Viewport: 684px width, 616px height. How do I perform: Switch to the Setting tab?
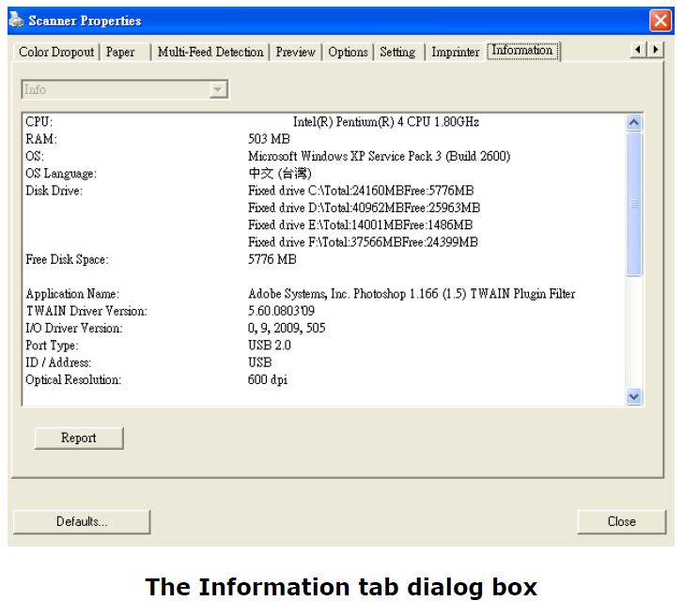pyautogui.click(x=397, y=52)
